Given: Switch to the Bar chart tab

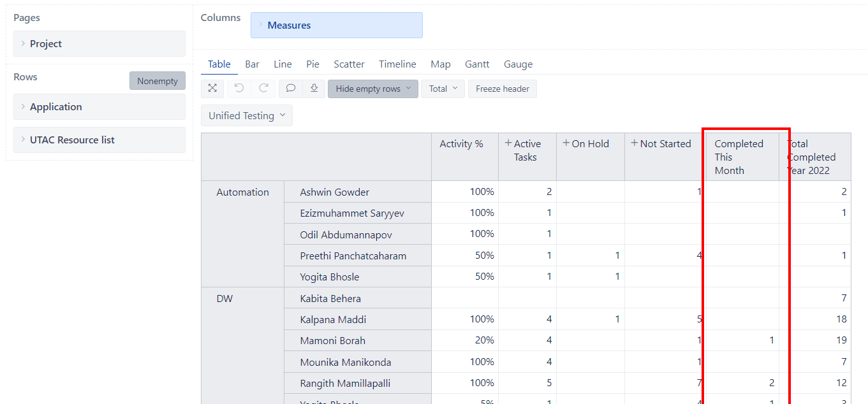Looking at the screenshot, I should click(252, 64).
